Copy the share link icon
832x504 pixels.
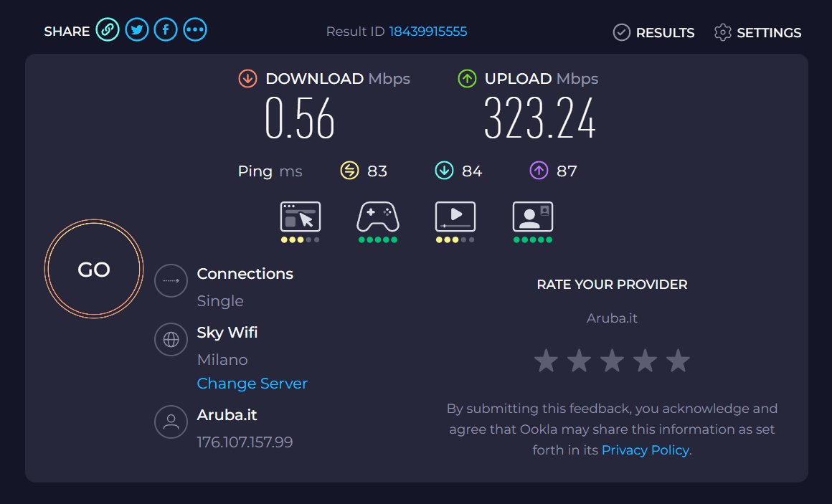pos(108,30)
